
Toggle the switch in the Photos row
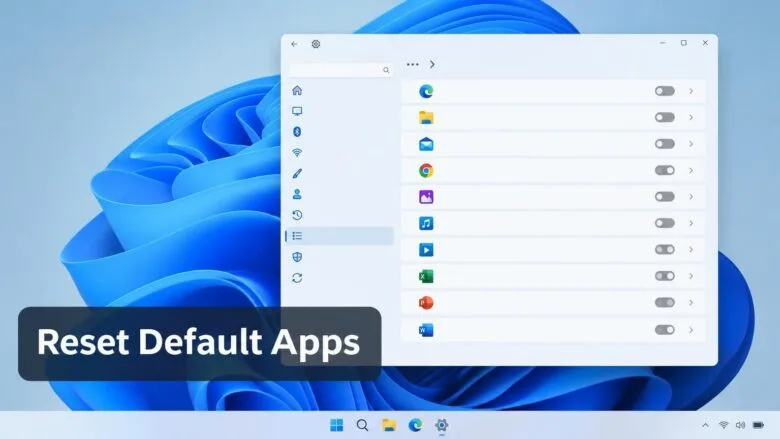(x=665, y=196)
